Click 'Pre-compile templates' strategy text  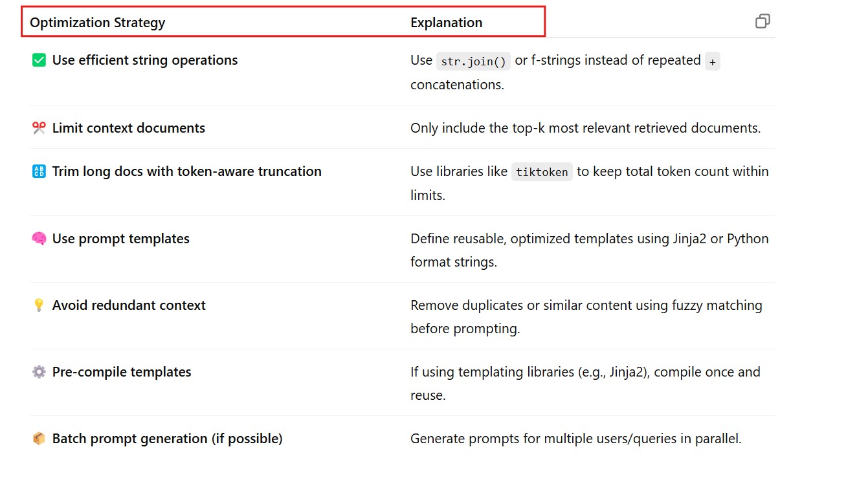click(x=122, y=372)
